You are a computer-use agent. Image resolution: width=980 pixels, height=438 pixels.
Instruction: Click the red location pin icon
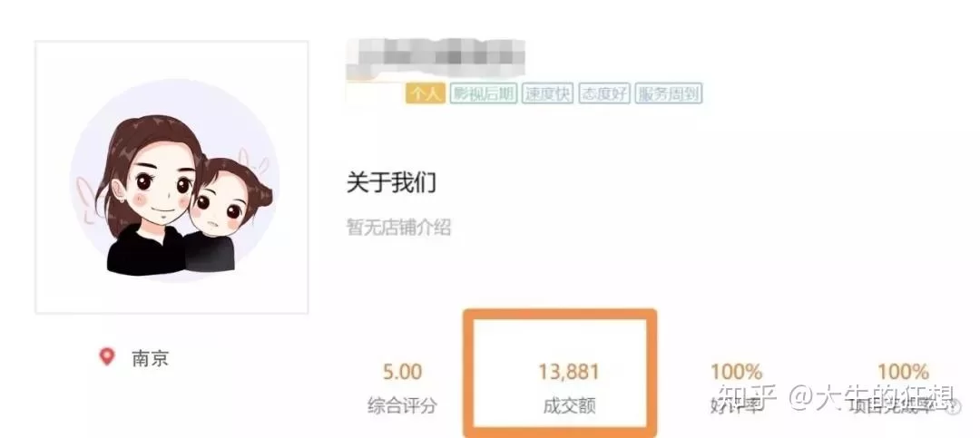click(107, 356)
